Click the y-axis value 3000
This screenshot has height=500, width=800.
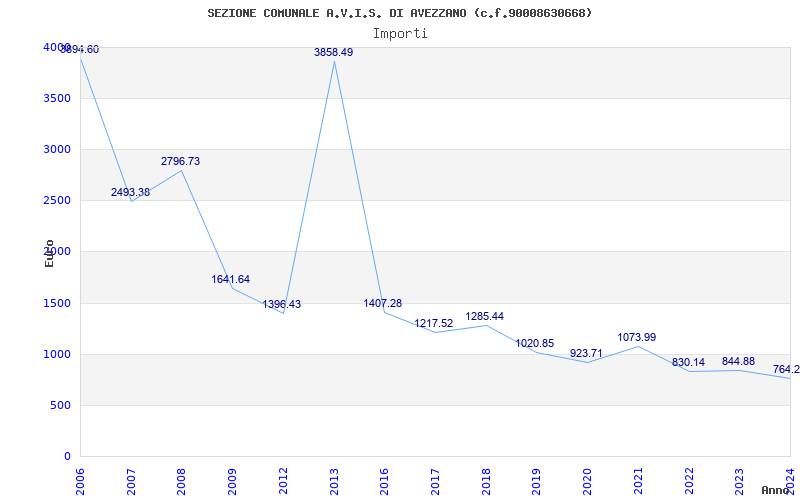click(x=57, y=149)
